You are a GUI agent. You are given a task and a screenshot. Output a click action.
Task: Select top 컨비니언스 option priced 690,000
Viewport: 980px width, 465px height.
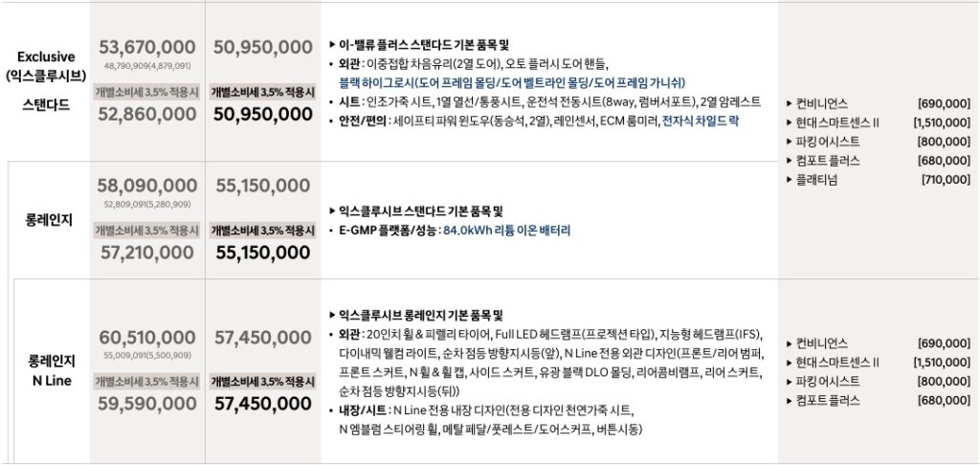coord(879,103)
